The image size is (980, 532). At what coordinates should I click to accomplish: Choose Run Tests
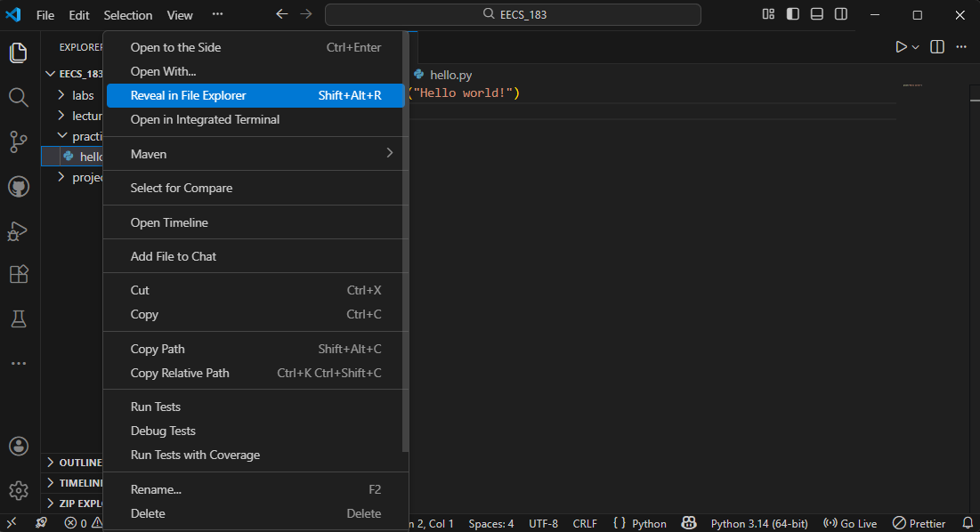click(x=255, y=407)
